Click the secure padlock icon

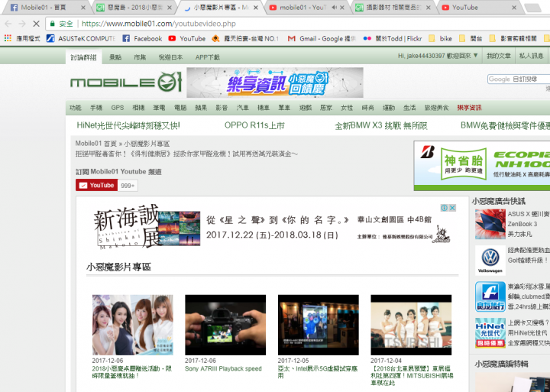[53, 24]
